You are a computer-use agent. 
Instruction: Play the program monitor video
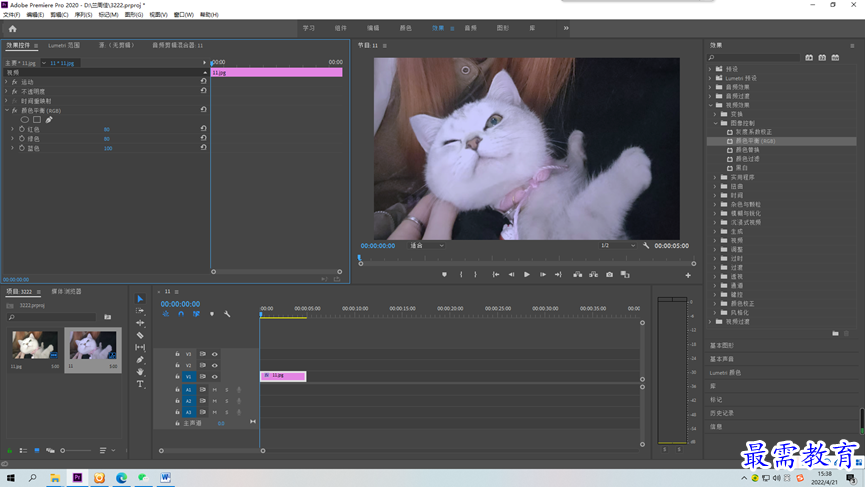(527, 275)
